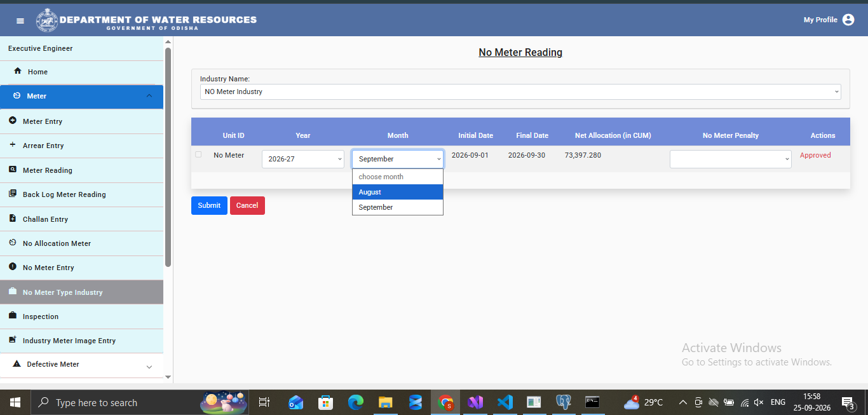This screenshot has width=868, height=415.
Task: Open the pgAdmin elephant icon in taskbar
Action: (x=563, y=402)
